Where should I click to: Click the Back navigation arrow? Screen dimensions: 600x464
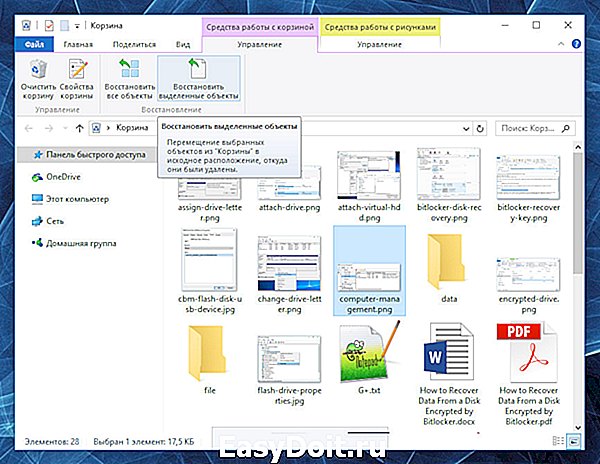(29, 129)
